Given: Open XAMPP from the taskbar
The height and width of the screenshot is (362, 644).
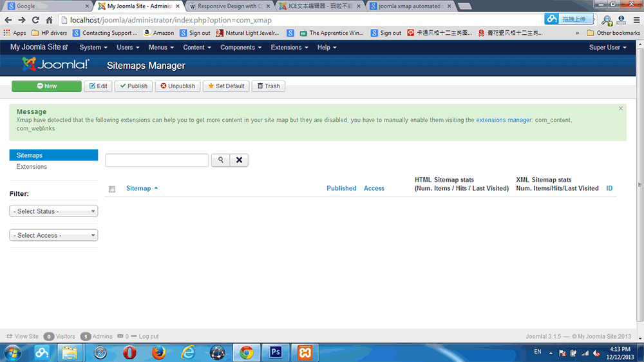Looking at the screenshot, I should coord(305,352).
